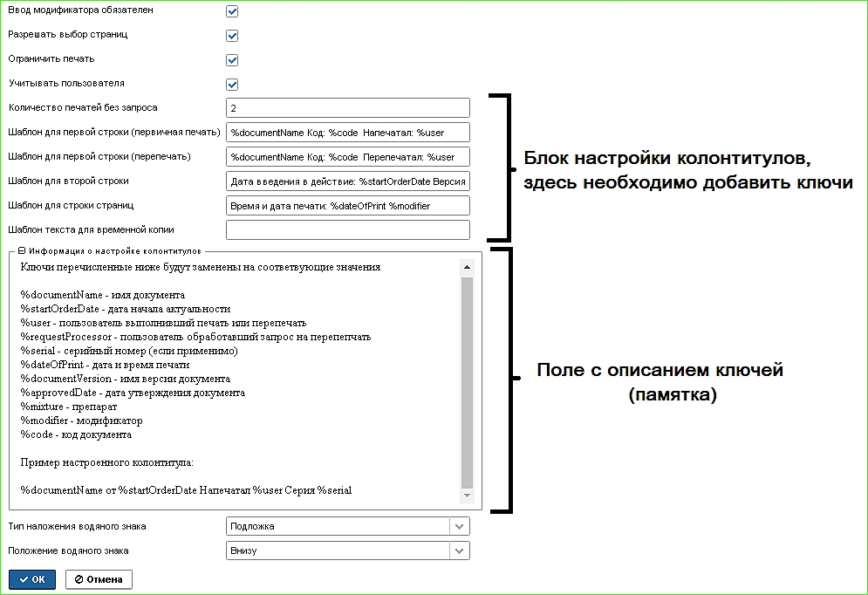
Task: Edit first-line template for primary print
Action: pyautogui.click(x=348, y=133)
